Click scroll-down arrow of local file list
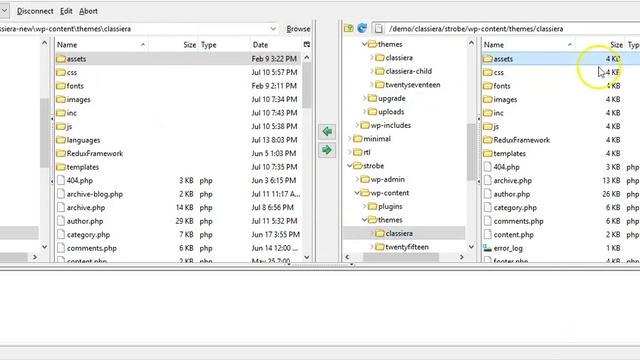 pos(307,257)
